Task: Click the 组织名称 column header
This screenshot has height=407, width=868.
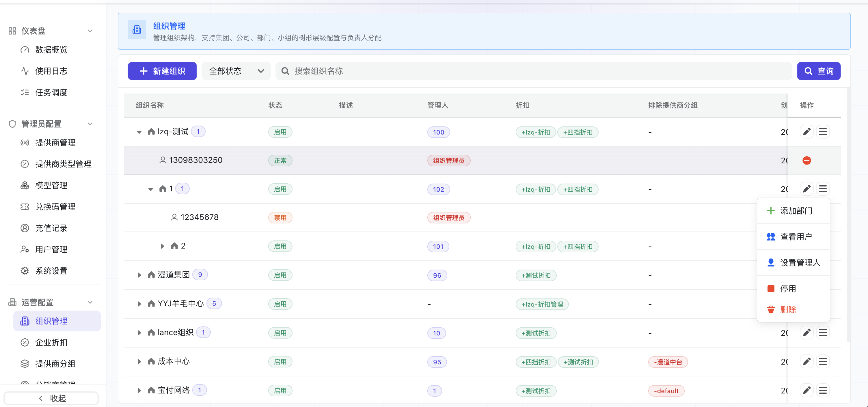Action: (150, 105)
